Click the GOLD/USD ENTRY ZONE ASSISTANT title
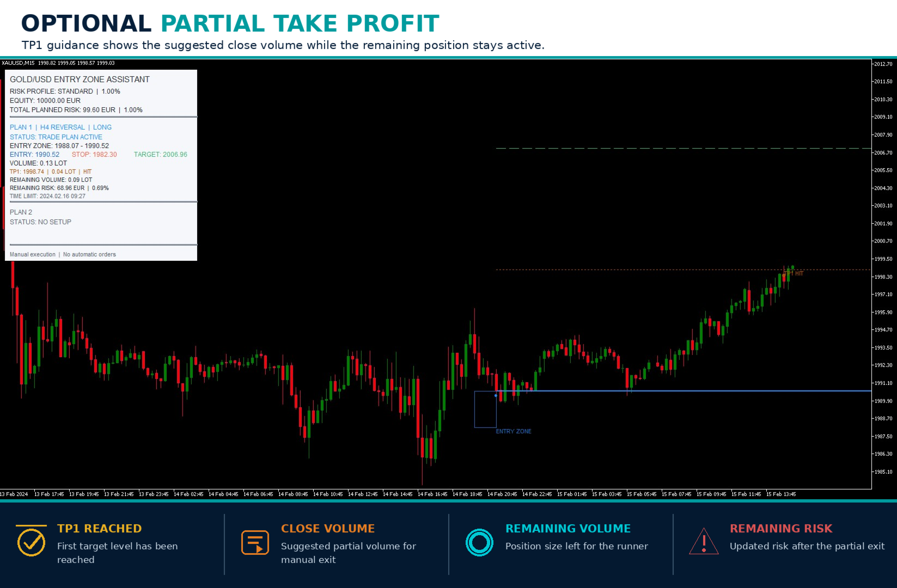897x588 pixels. (x=80, y=79)
